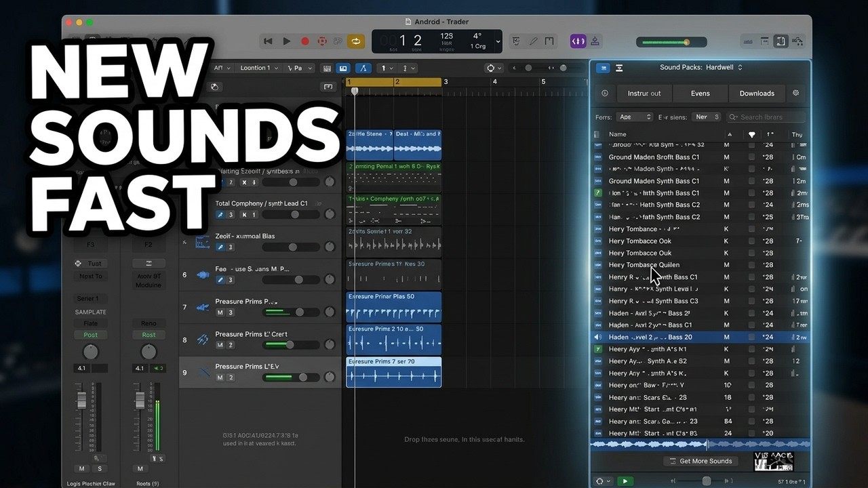Screen dimensions: 868x488
Task: Click track 9 pan knob
Action: [330, 378]
